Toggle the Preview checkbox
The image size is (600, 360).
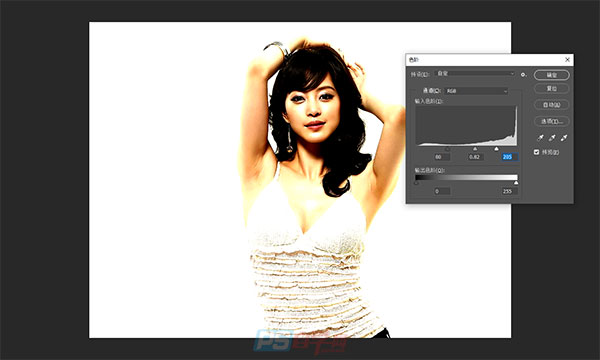coord(536,152)
